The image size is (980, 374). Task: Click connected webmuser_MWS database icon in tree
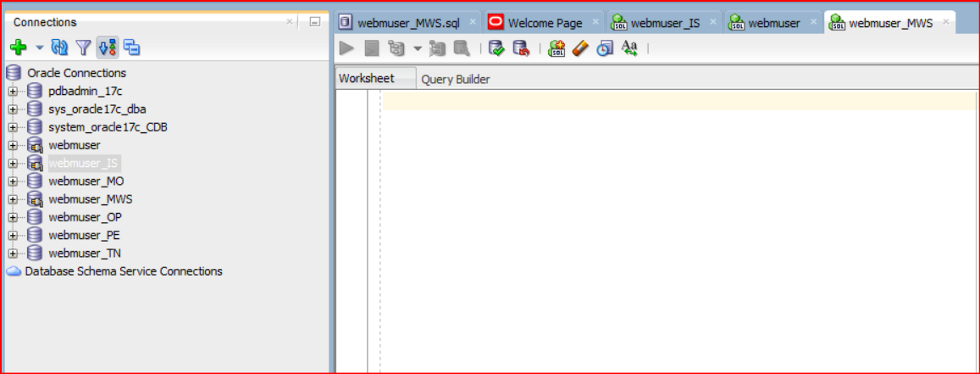tap(35, 199)
